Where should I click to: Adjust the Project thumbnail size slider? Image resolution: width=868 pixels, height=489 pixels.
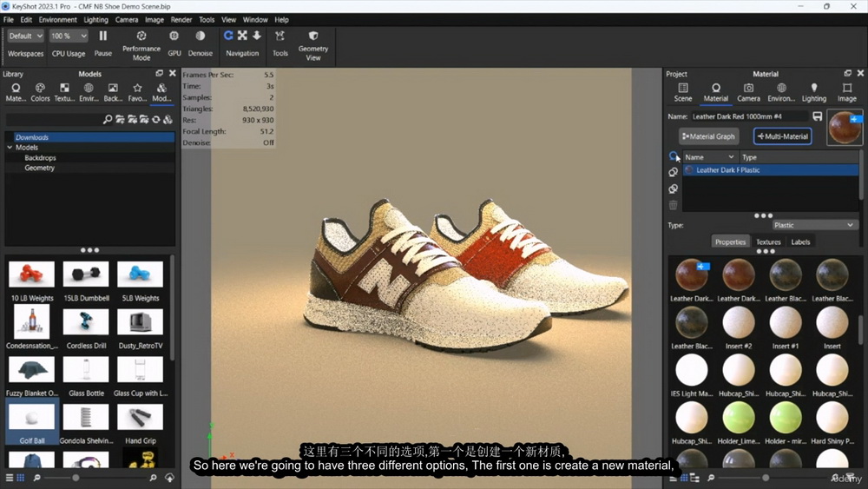(766, 478)
